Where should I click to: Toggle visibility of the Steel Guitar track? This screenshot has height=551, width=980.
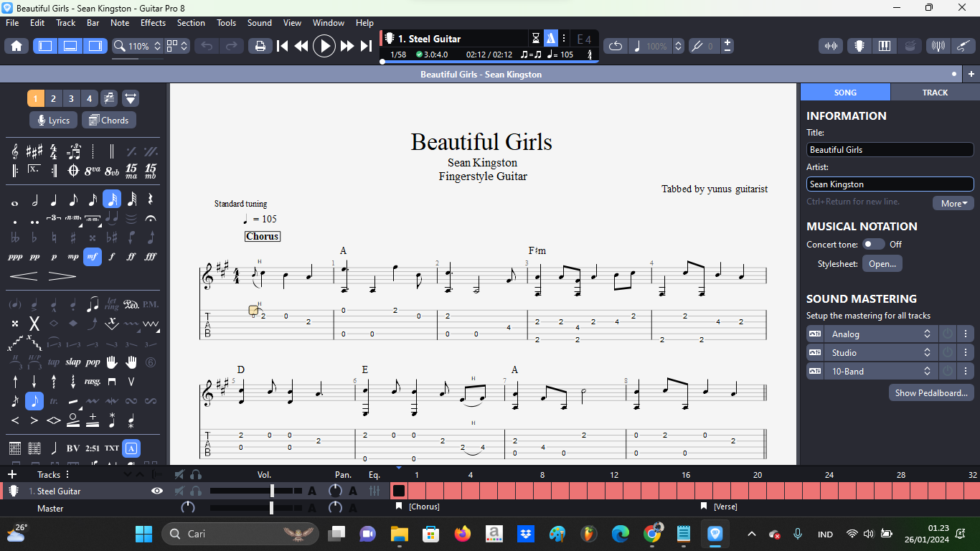click(x=157, y=491)
